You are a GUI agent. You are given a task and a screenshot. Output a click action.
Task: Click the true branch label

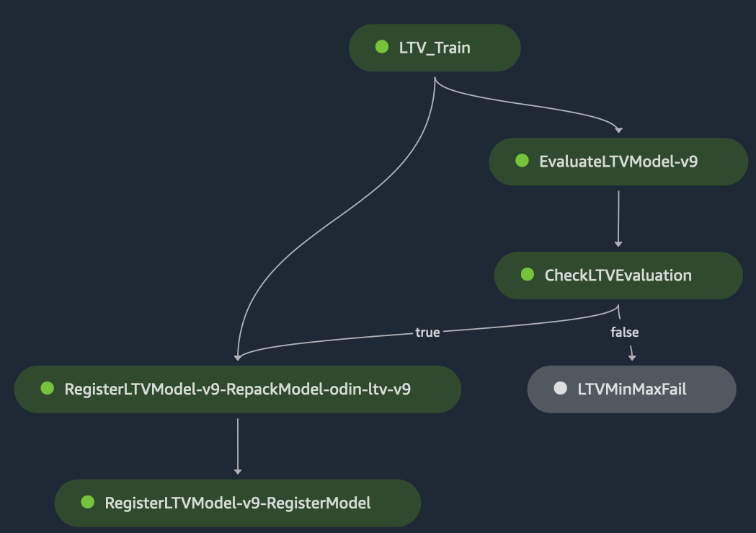tap(427, 332)
